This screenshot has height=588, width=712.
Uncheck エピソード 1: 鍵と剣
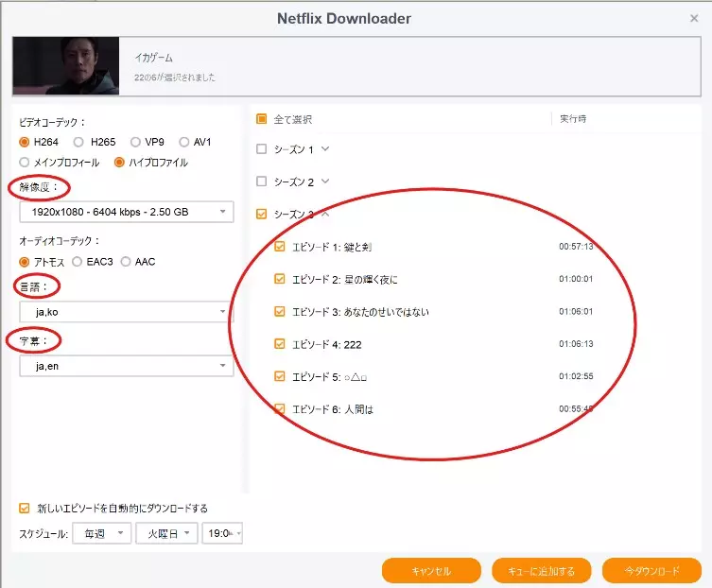pos(280,247)
